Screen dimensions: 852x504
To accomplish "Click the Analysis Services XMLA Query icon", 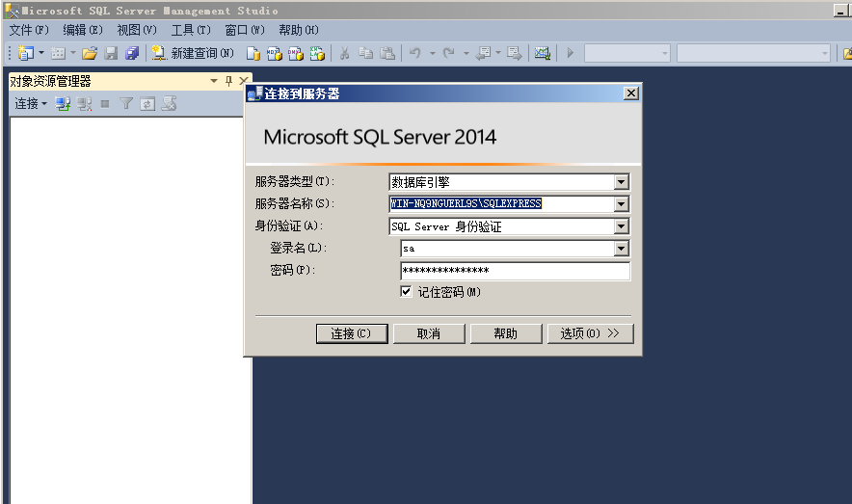I will 317,53.
